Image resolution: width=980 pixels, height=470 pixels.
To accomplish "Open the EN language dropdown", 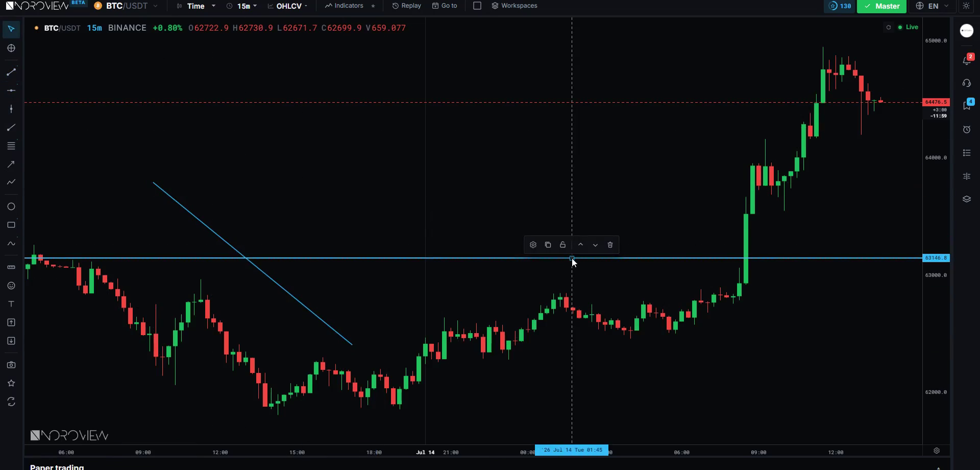I will click(933, 6).
